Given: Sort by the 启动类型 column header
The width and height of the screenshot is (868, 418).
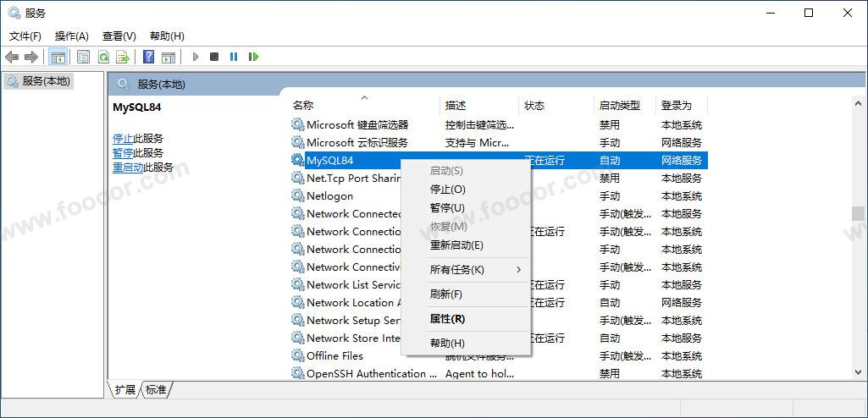Looking at the screenshot, I should tap(620, 106).
